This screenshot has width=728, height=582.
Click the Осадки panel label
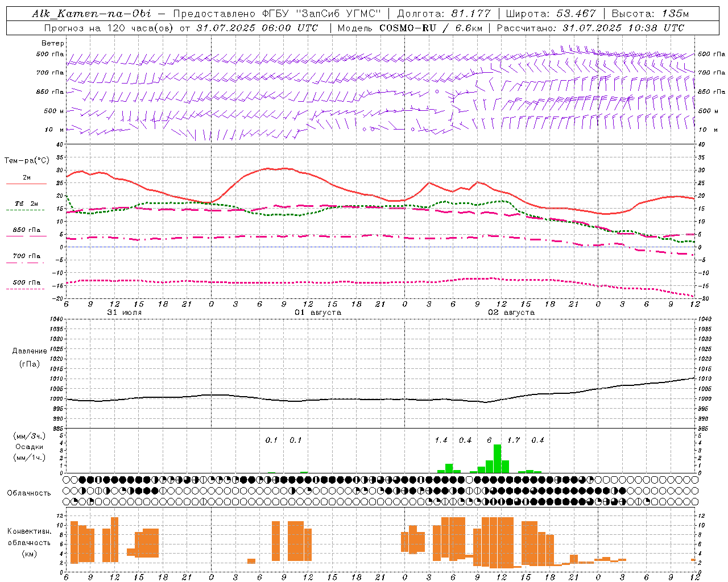point(29,447)
